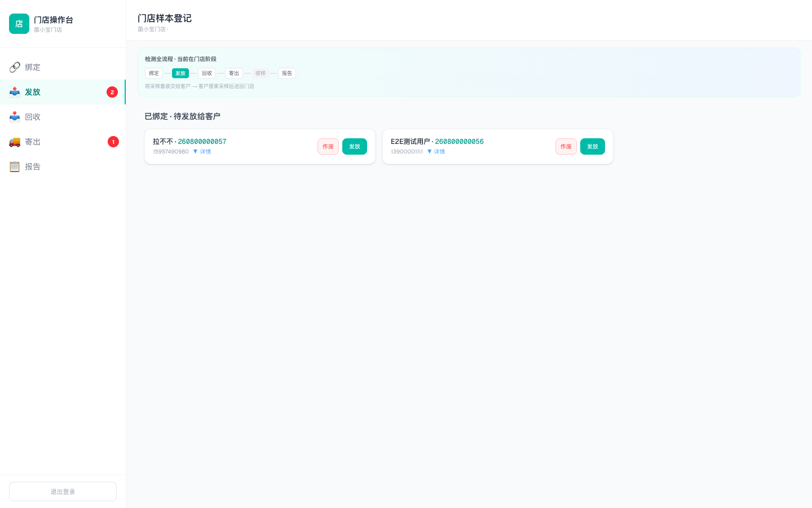
Task: Click 发放 button on 拉不不 card
Action: click(355, 147)
